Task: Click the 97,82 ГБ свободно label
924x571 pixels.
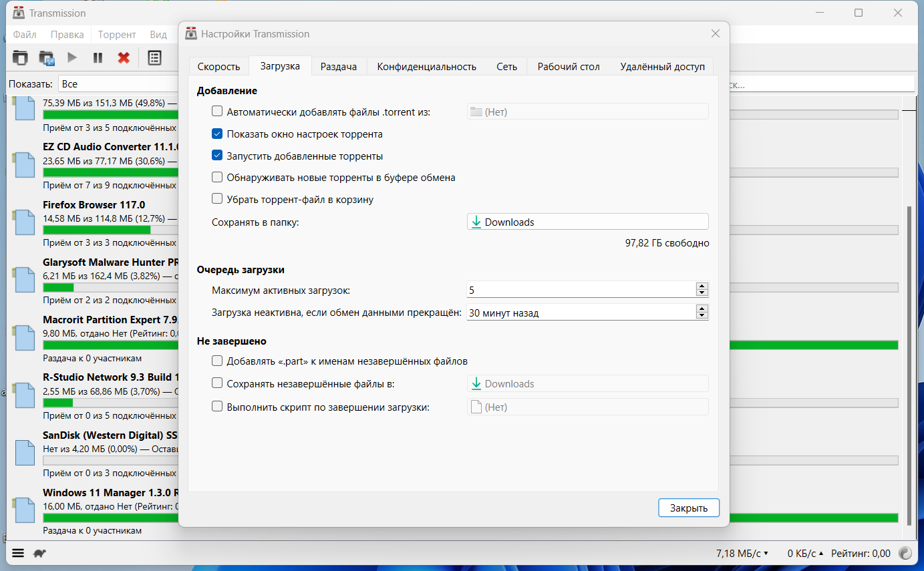Action: pyautogui.click(x=667, y=243)
